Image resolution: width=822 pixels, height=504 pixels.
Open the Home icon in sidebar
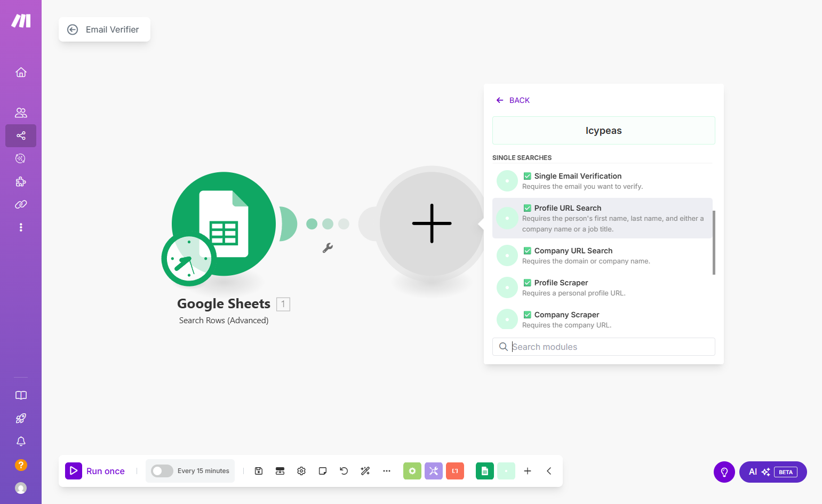(21, 72)
